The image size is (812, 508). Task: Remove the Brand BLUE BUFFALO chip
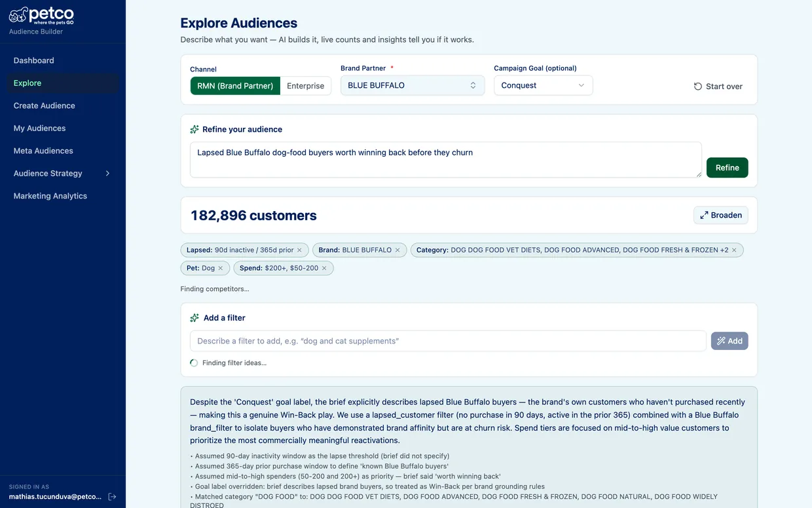click(x=397, y=250)
